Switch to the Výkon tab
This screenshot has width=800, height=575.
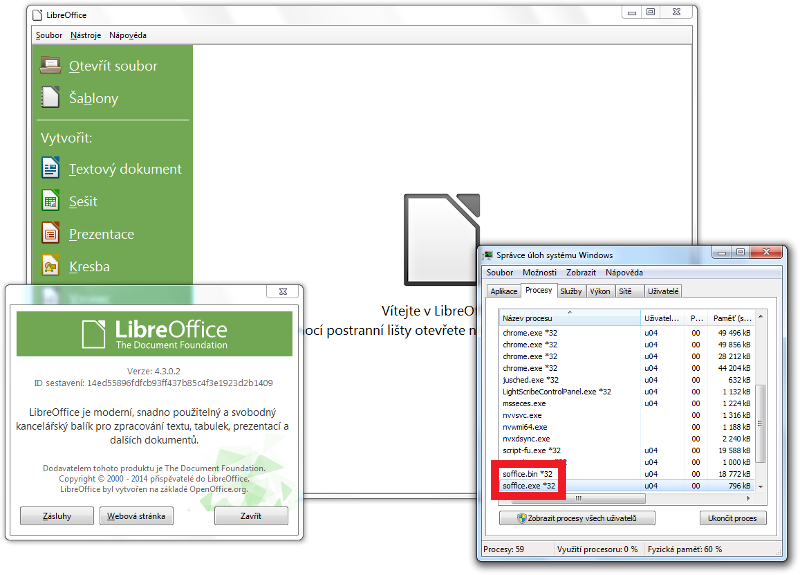(600, 291)
